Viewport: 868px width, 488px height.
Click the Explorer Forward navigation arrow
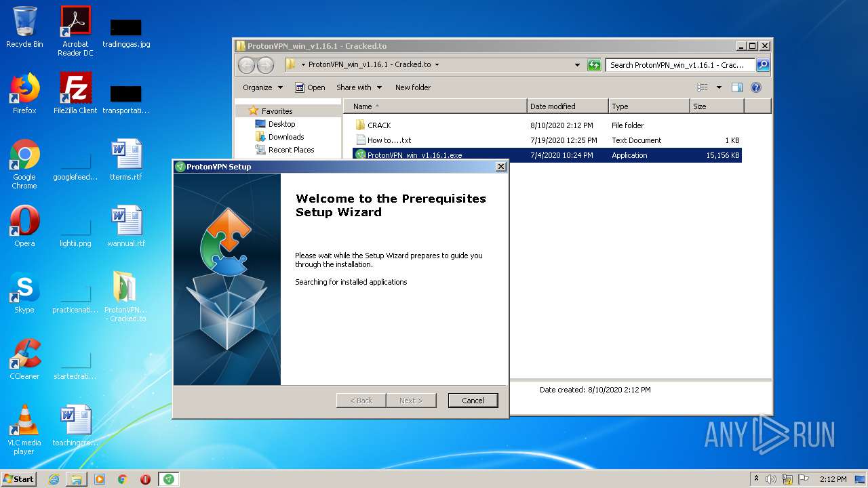pyautogui.click(x=265, y=65)
